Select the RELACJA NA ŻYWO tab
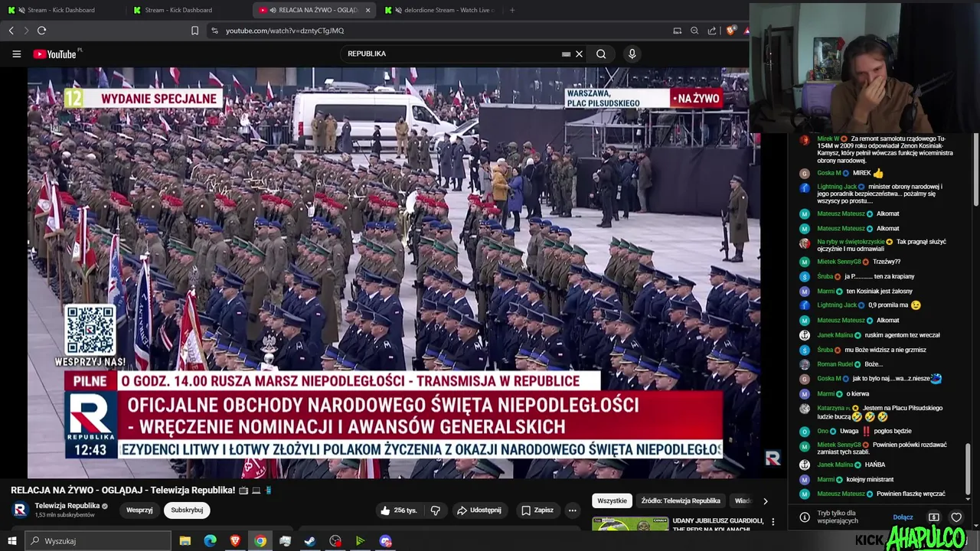 [x=314, y=10]
